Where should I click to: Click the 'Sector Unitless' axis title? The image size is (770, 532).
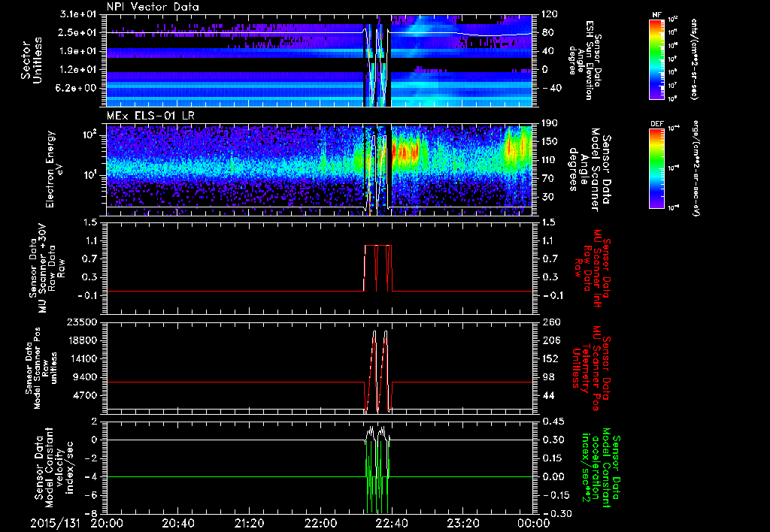pyautogui.click(x=32, y=60)
